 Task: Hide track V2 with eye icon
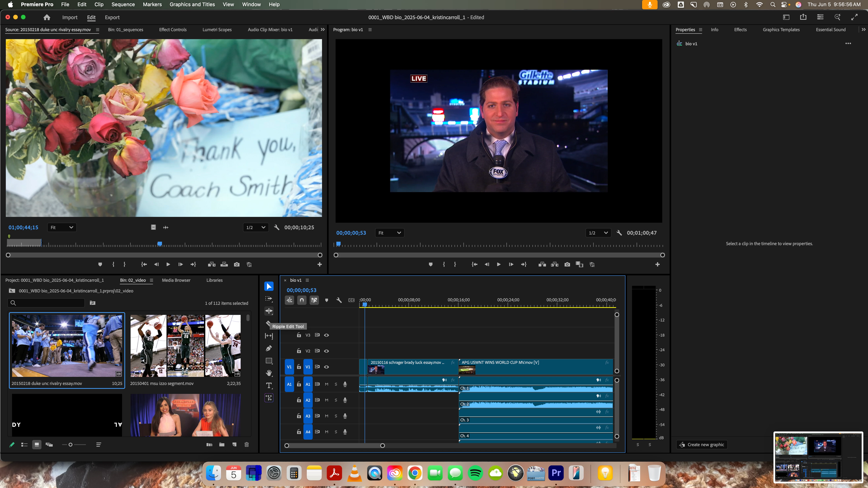326,351
